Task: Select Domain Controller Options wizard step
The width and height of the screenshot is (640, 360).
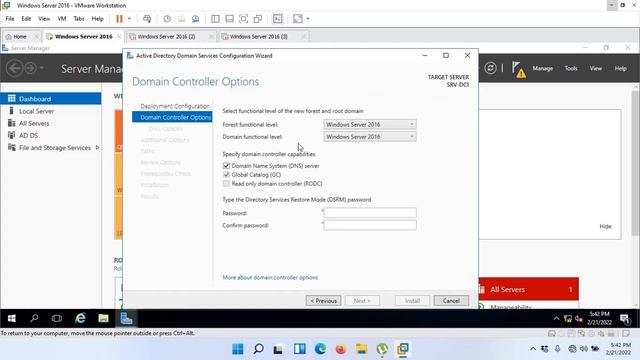Action: click(172, 117)
